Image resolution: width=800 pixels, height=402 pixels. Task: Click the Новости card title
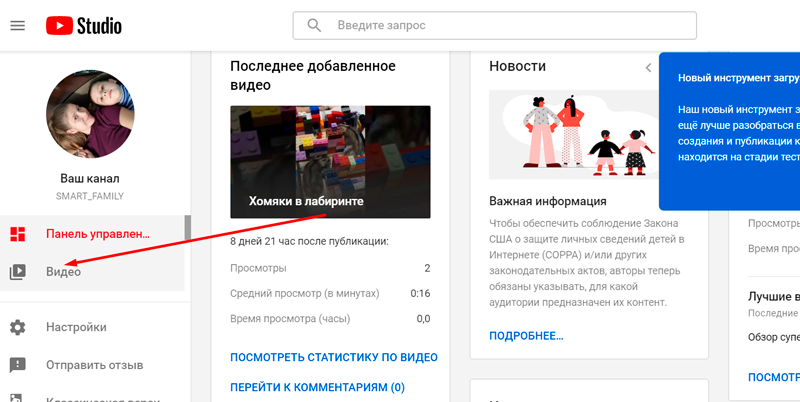pos(517,66)
